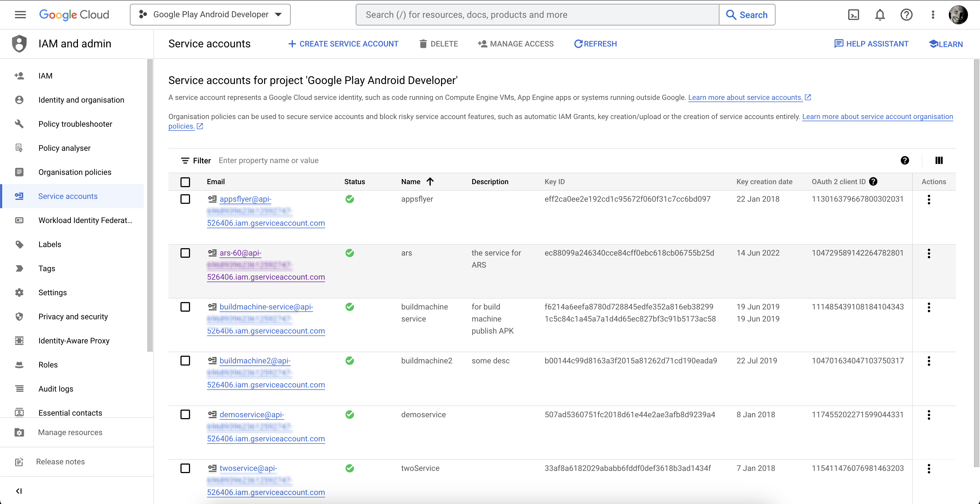Open the Google Play Android Developer project picker

pos(210,15)
